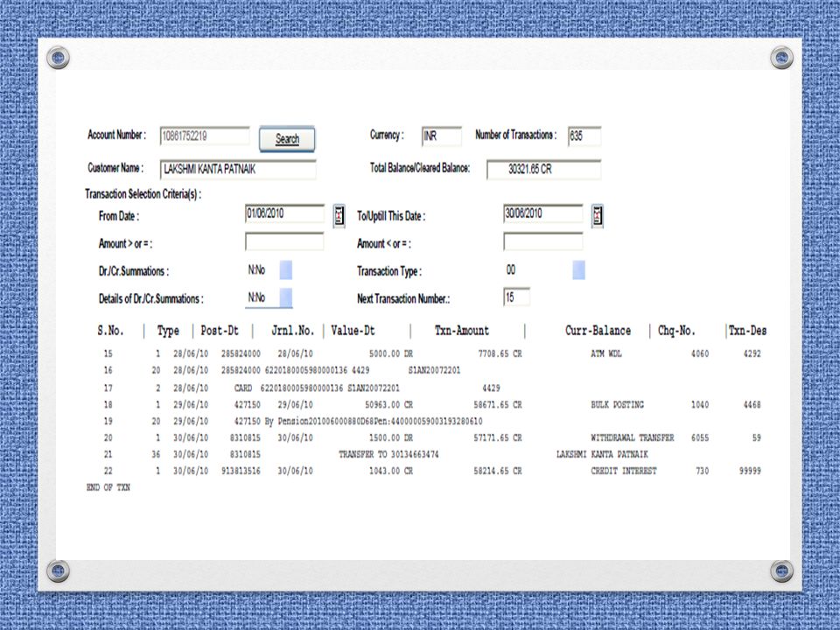
Task: Click CARD entry in row 17
Action: (243, 388)
